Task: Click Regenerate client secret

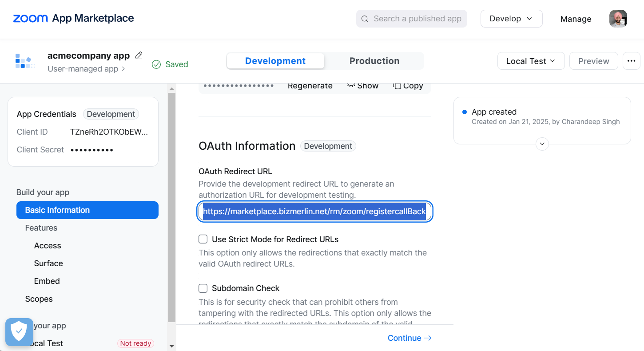Action: pos(310,86)
